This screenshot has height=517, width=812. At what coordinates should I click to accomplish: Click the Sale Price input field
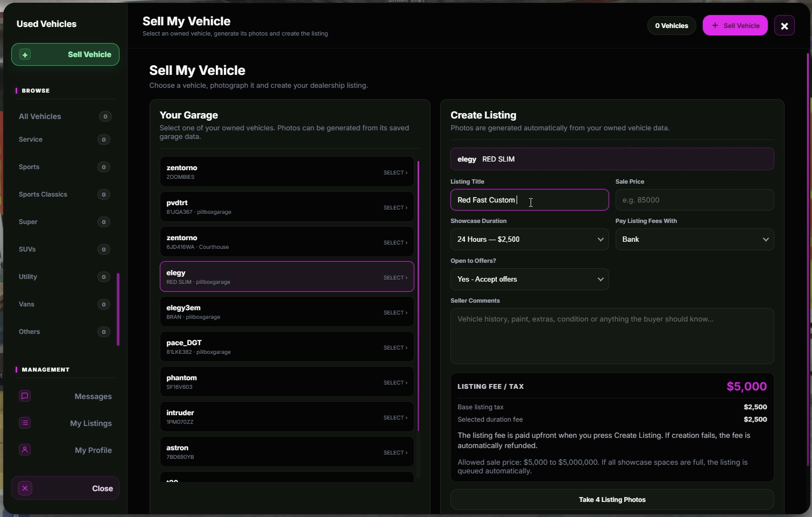(695, 200)
